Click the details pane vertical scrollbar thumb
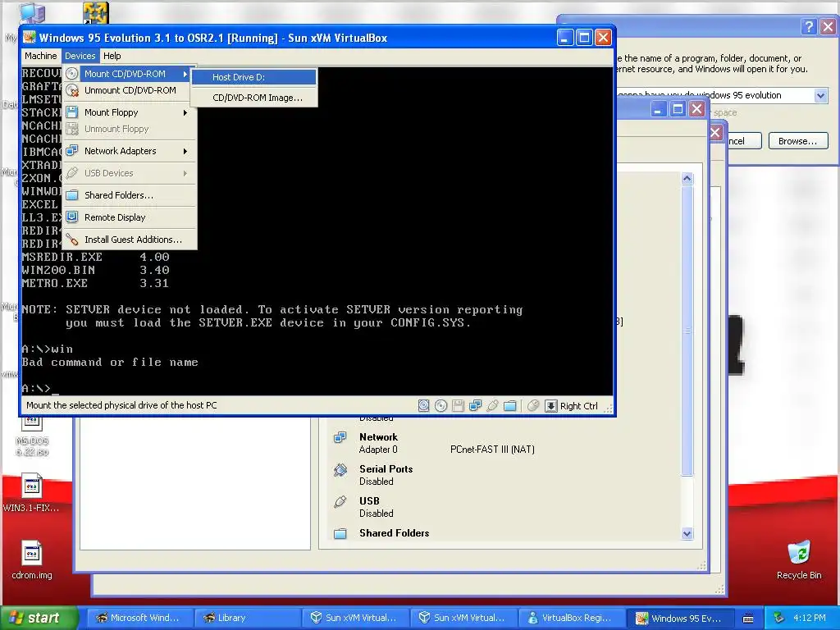840x630 pixels. pyautogui.click(x=687, y=330)
